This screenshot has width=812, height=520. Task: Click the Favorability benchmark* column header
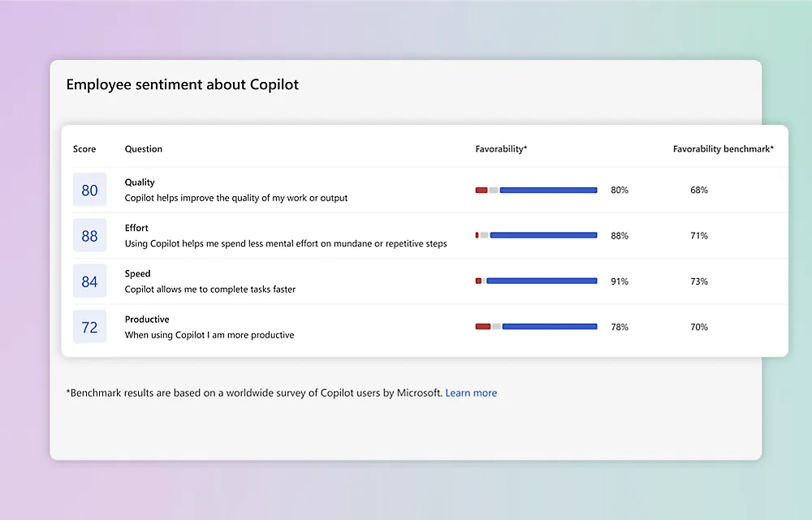tap(723, 149)
